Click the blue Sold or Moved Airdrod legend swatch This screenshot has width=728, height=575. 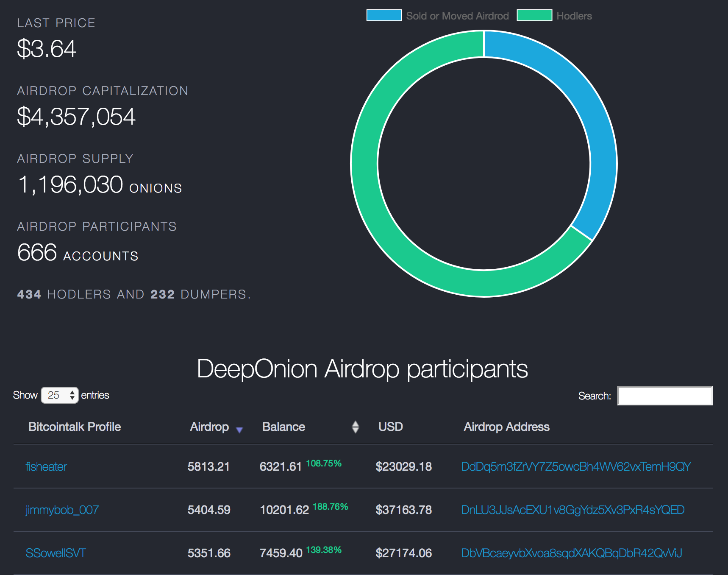(x=384, y=15)
